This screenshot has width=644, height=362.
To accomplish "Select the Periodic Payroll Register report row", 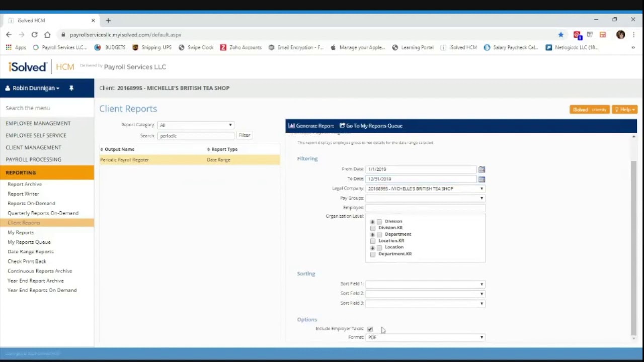I will point(190,160).
